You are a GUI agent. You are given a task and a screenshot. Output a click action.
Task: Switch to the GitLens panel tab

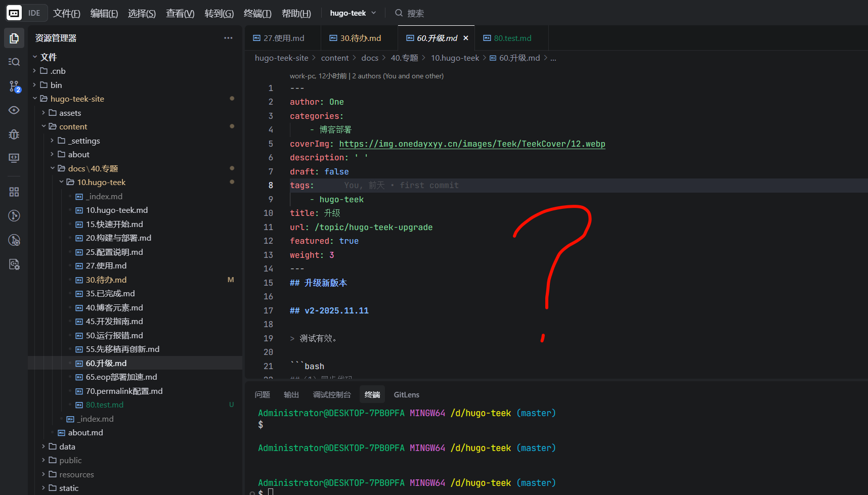pyautogui.click(x=406, y=394)
